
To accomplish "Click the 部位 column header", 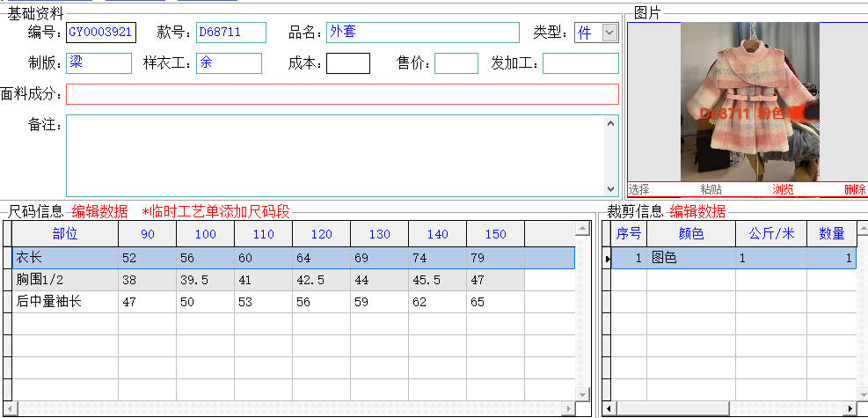I will click(65, 233).
